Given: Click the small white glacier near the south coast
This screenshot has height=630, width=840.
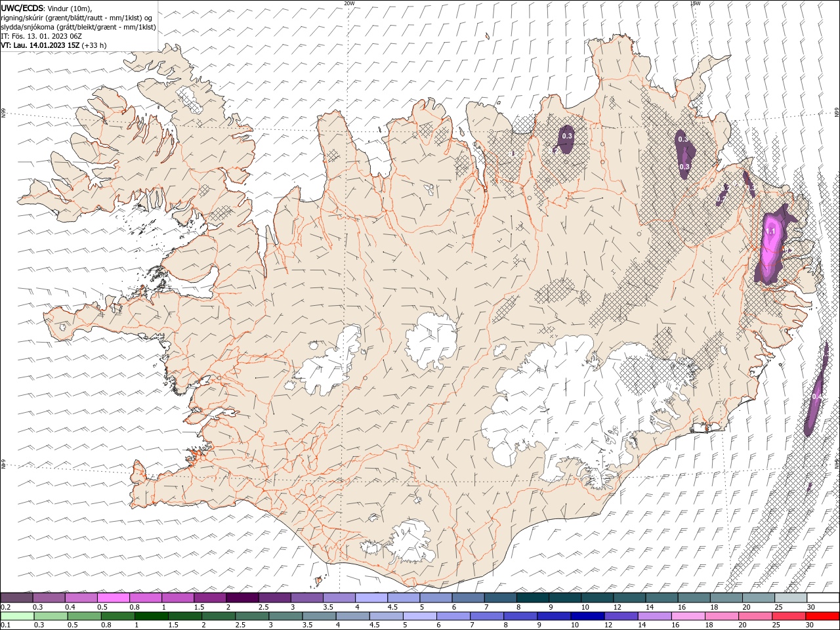Looking at the screenshot, I should coord(412,541).
